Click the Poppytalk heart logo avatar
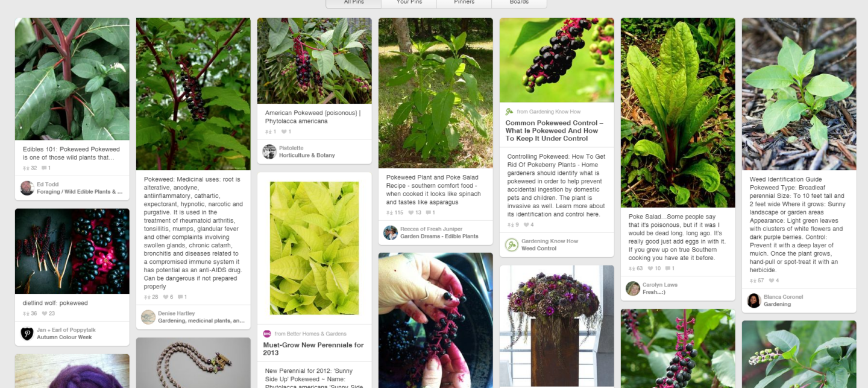Viewport: 868px width, 388px height. pyautogui.click(x=27, y=334)
